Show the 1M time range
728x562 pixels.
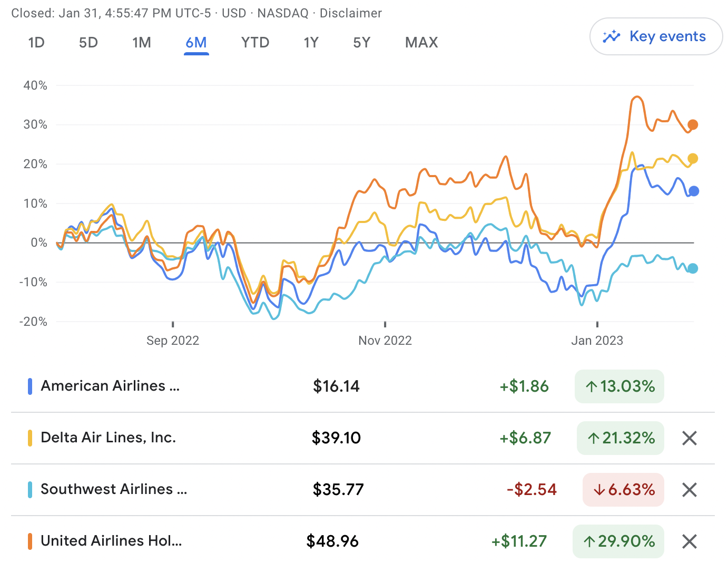point(142,43)
